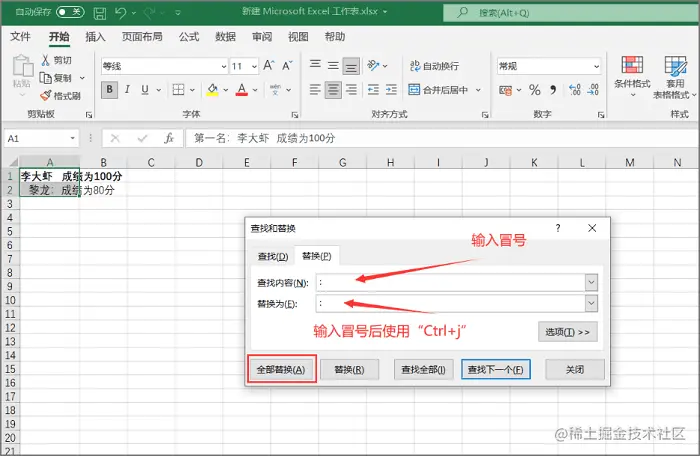Click the 全部替换(A) button

pos(281,369)
